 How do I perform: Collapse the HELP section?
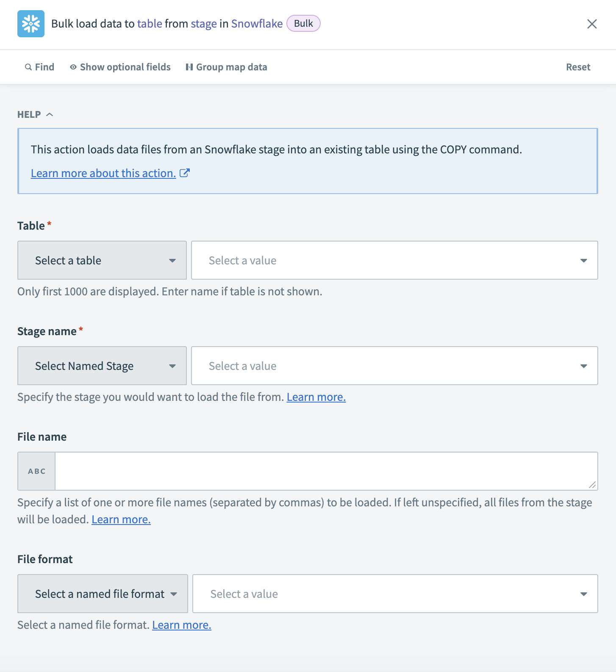coord(50,114)
